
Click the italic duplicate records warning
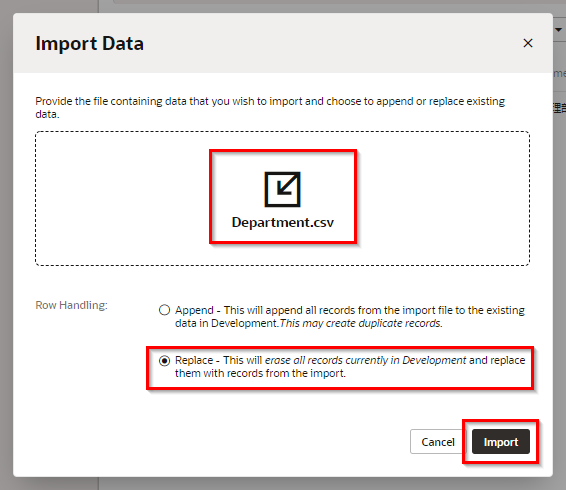click(361, 323)
